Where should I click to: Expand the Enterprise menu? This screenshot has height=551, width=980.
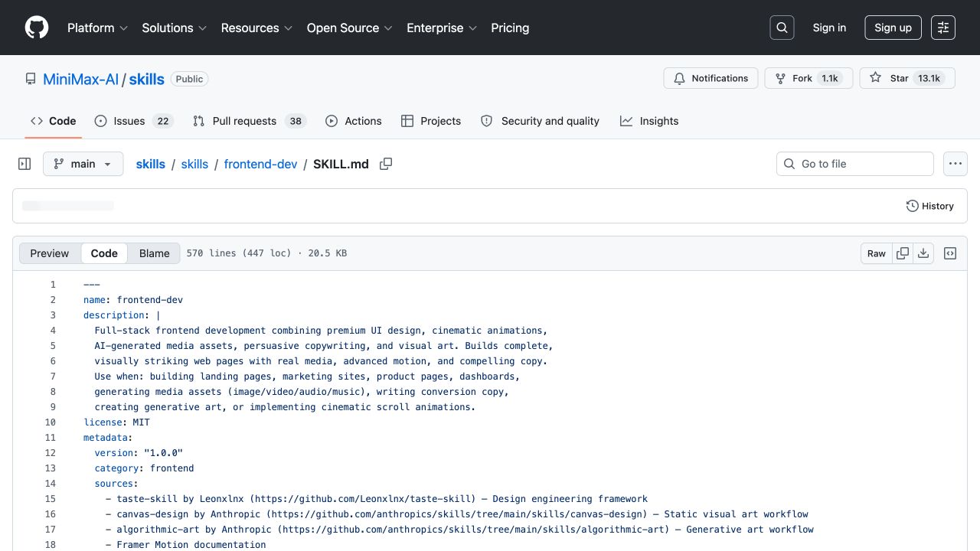point(442,28)
